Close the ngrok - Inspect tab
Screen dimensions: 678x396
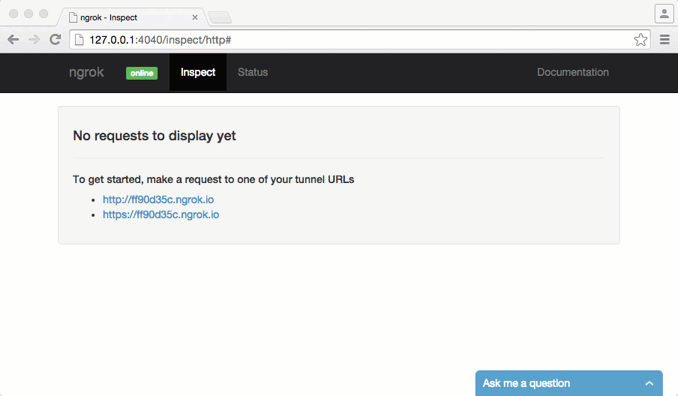coord(195,17)
